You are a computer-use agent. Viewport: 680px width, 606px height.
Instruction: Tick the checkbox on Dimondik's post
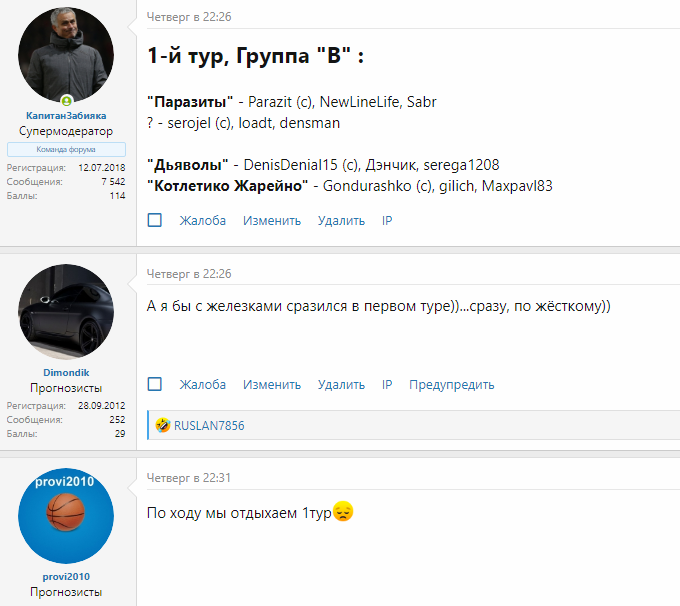(155, 384)
